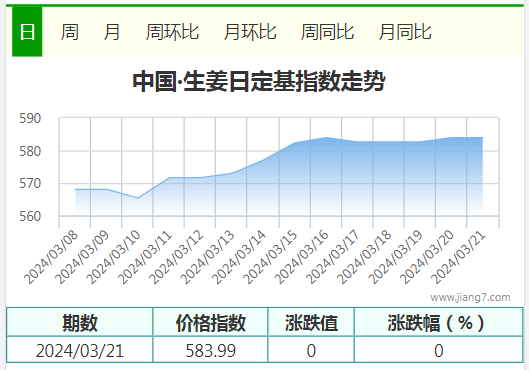529x370 pixels.
Task: Click the 2024/03/14 x-axis date label
Action: pos(239,257)
